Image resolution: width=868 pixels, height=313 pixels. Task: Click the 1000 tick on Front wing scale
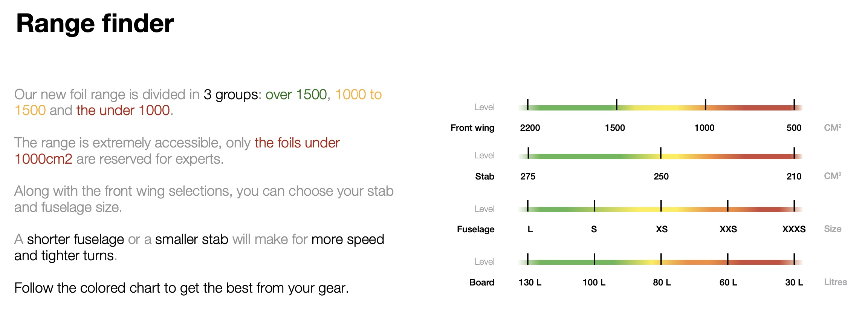click(x=705, y=104)
